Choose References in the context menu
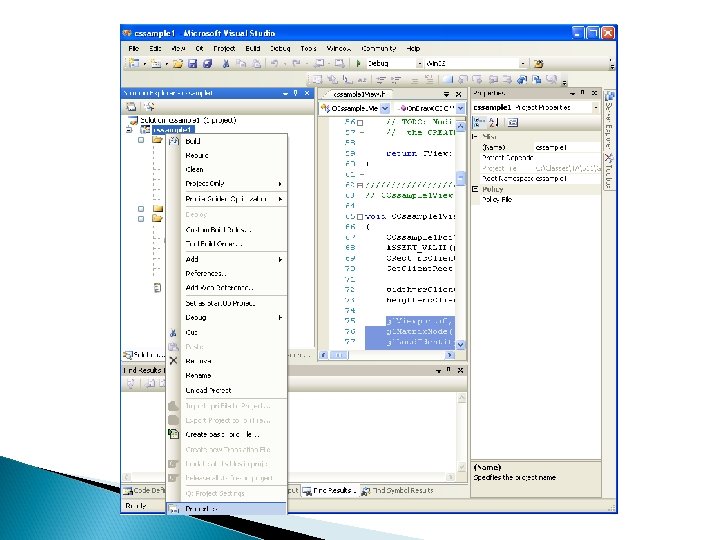Viewport: 720px width, 540px height. (x=233, y=274)
